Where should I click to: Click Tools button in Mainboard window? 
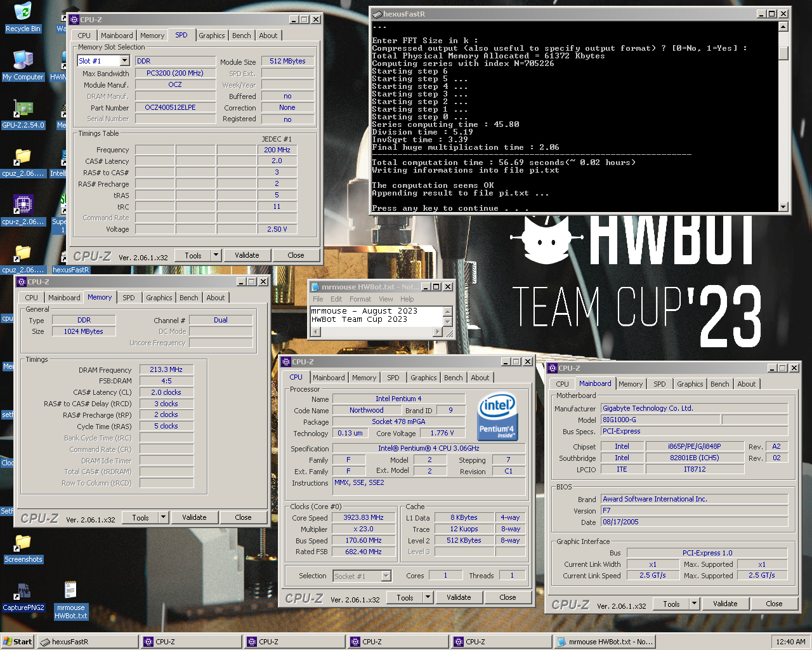[672, 604]
